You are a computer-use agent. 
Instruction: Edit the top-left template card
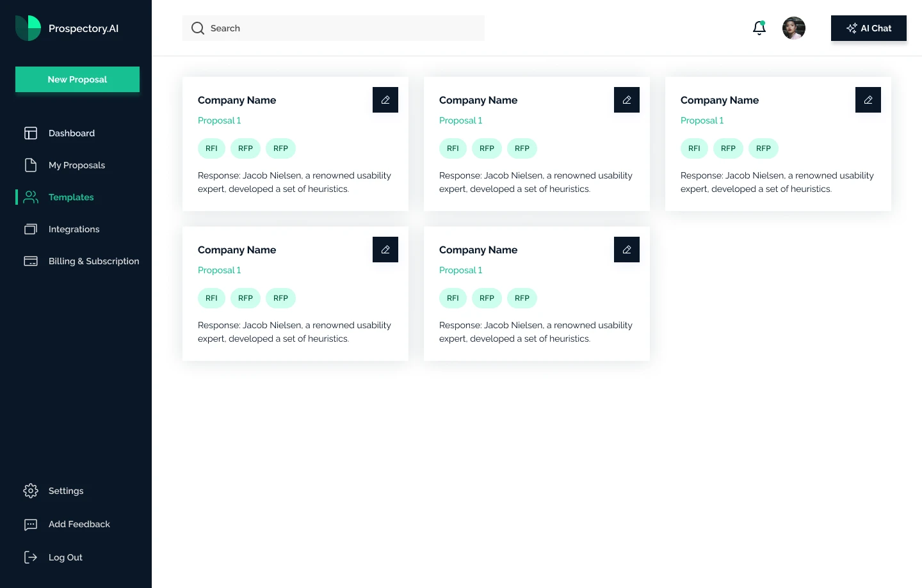(x=385, y=100)
